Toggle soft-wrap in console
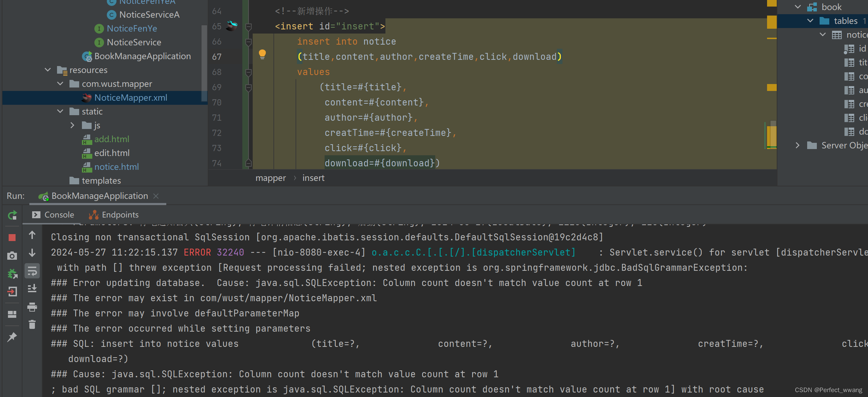The width and height of the screenshot is (868, 397). click(32, 271)
